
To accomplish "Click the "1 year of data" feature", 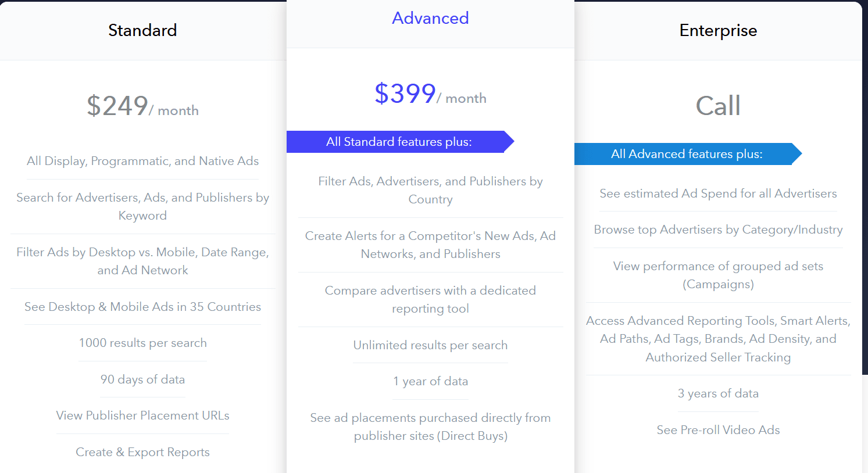I will pos(430,381).
